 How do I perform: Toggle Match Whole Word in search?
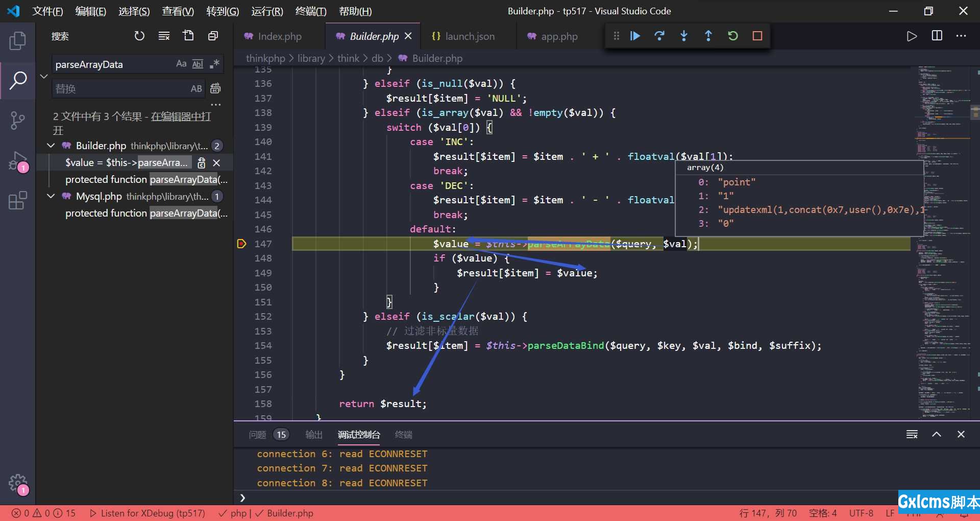click(198, 64)
